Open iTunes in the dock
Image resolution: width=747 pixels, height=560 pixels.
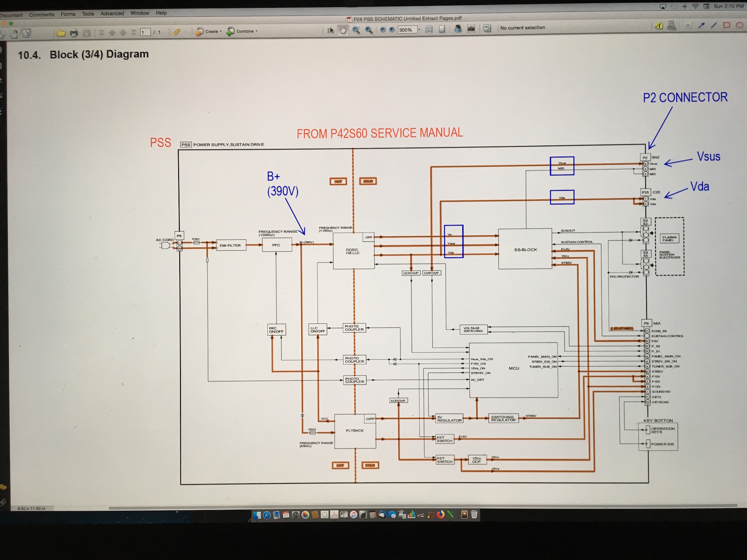(x=353, y=514)
